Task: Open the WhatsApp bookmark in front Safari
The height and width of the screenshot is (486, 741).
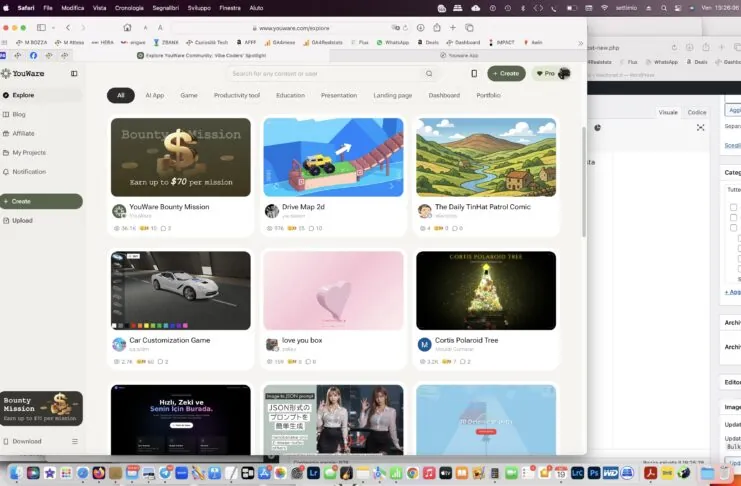Action: [x=393, y=43]
